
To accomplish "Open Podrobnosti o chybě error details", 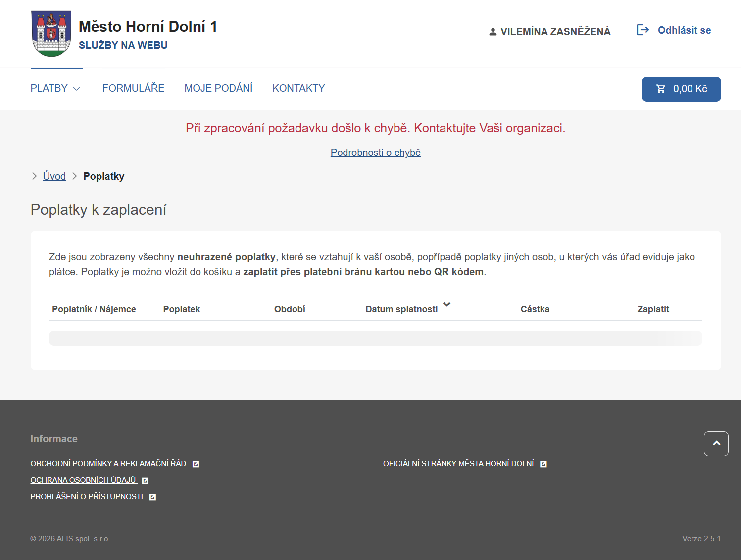I will [x=375, y=153].
